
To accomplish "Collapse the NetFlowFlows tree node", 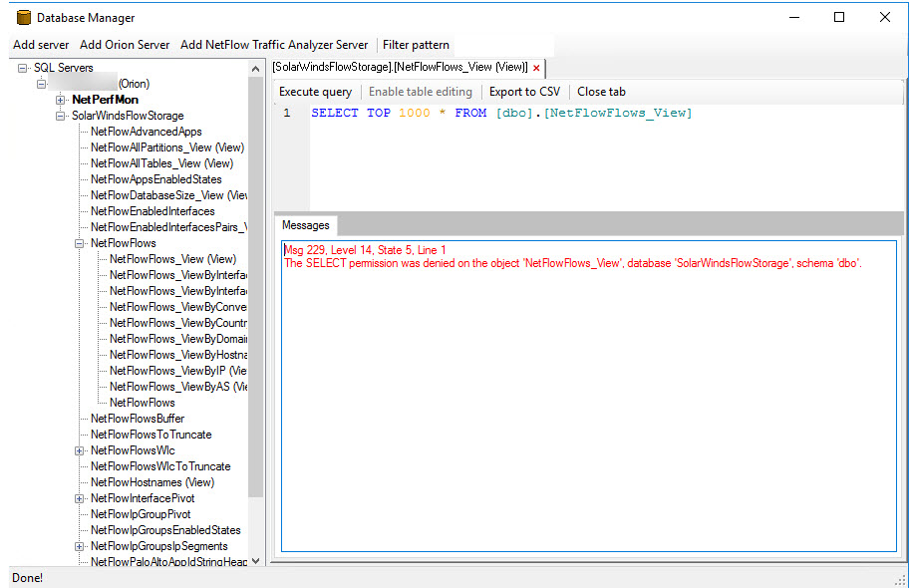I will point(80,243).
